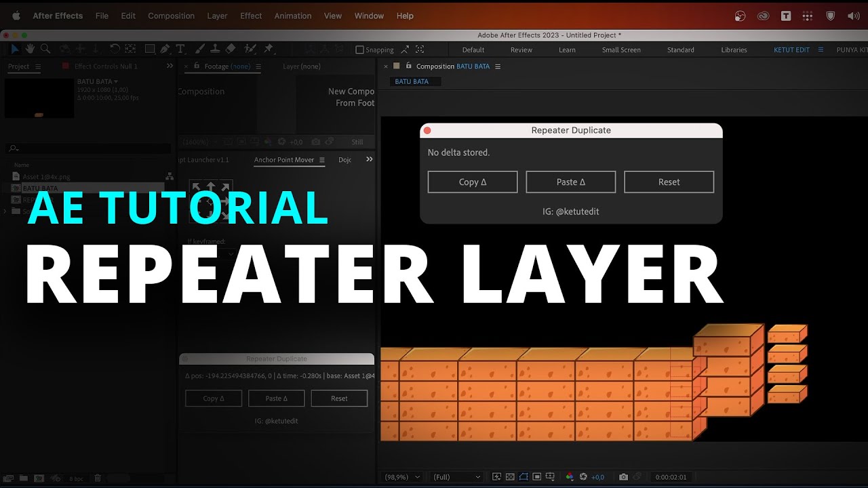The height and width of the screenshot is (488, 868).
Task: Open the grid and guide options
Action: (x=550, y=477)
